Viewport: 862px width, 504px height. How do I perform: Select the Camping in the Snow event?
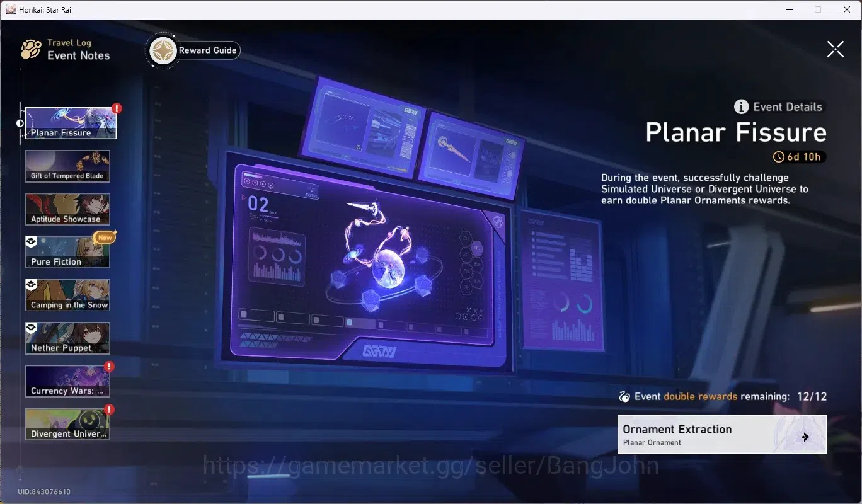click(x=67, y=295)
